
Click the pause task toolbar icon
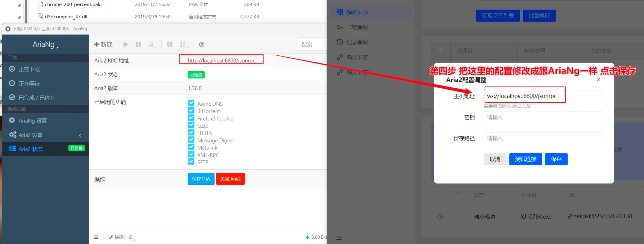138,44
